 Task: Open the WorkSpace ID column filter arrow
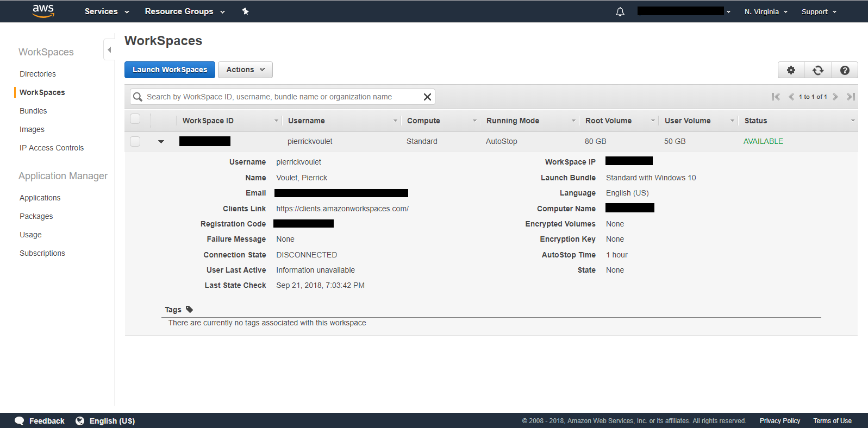276,121
